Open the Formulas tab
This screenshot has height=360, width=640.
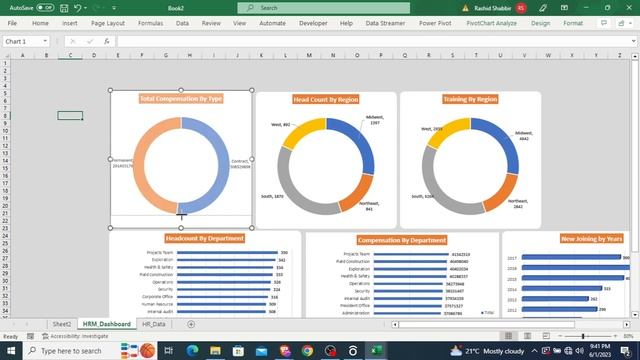pyautogui.click(x=151, y=23)
